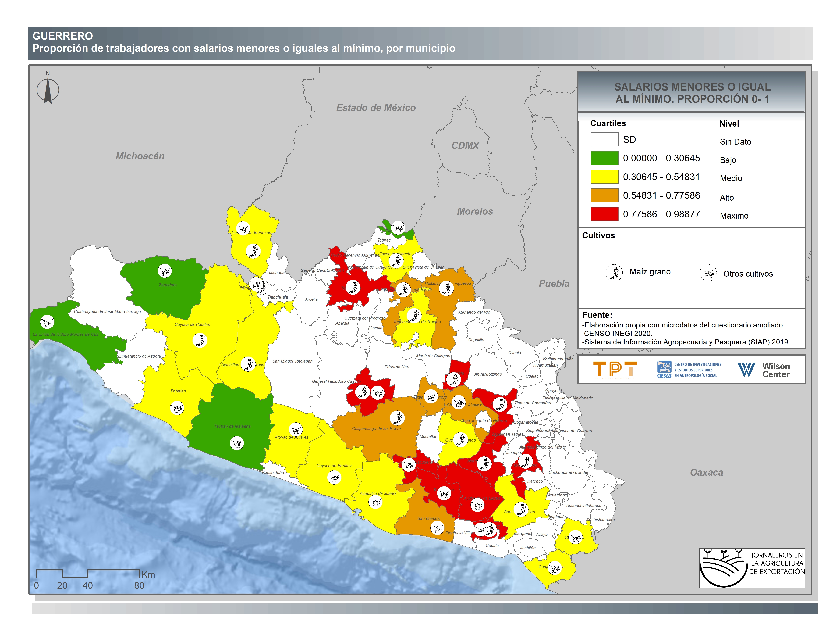The height and width of the screenshot is (644, 833).
Task: Click the crop icon in Petatlán municipality
Action: pos(177,408)
